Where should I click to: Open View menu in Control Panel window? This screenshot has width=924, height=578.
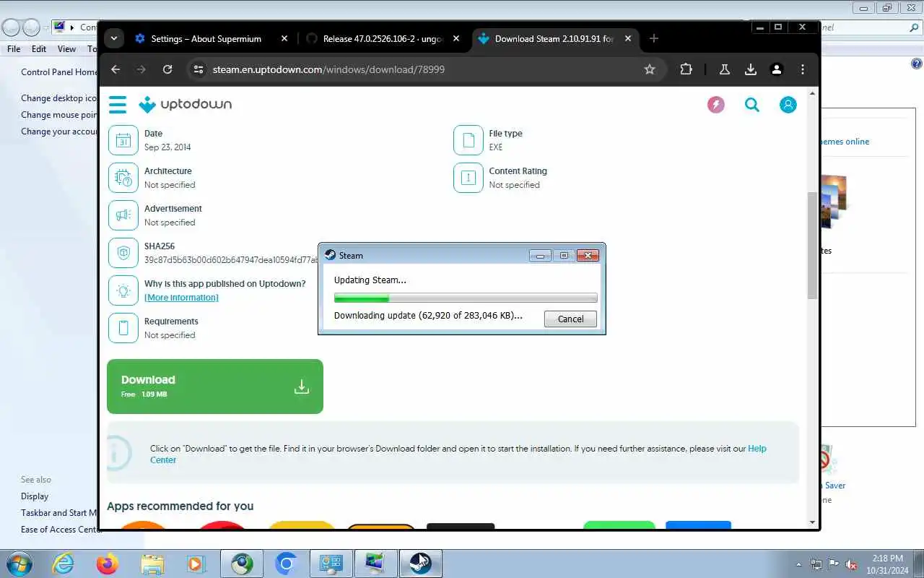point(66,49)
